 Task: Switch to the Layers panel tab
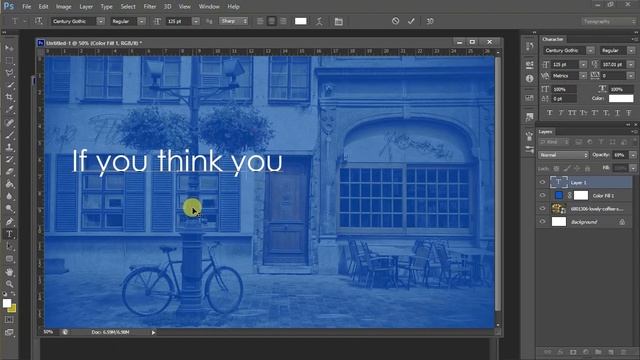(545, 131)
